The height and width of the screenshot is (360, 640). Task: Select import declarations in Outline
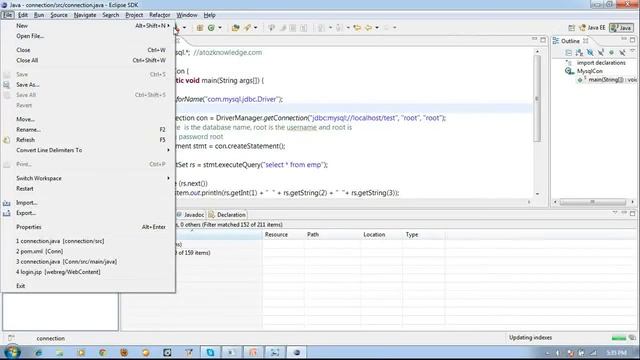point(601,63)
